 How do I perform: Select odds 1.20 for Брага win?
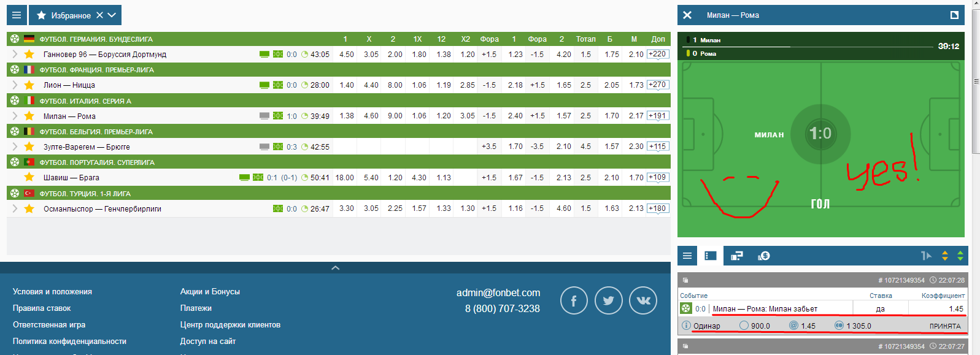pos(395,177)
